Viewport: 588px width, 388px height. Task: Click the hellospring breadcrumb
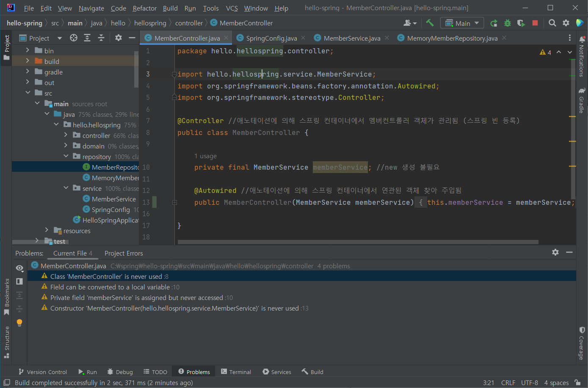point(150,23)
